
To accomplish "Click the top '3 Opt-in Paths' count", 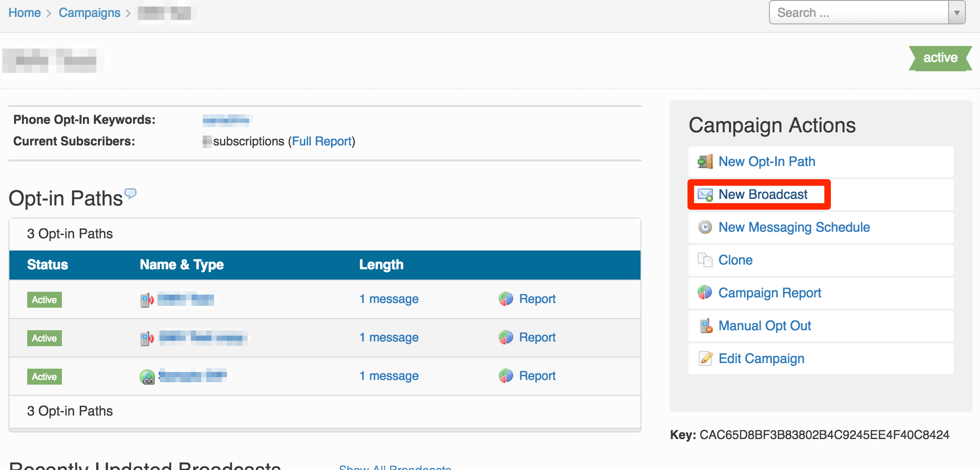I will [x=70, y=234].
